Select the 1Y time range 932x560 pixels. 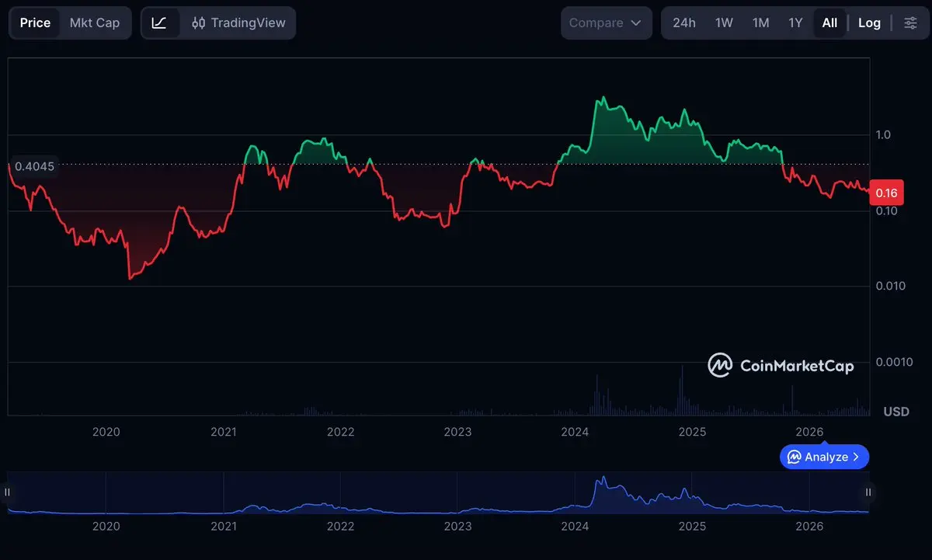tap(795, 23)
